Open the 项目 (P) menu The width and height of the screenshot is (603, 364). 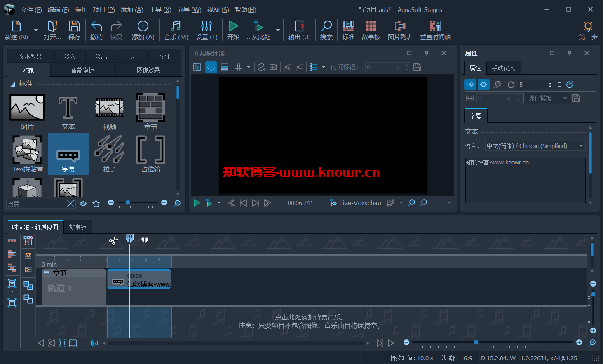pos(104,9)
